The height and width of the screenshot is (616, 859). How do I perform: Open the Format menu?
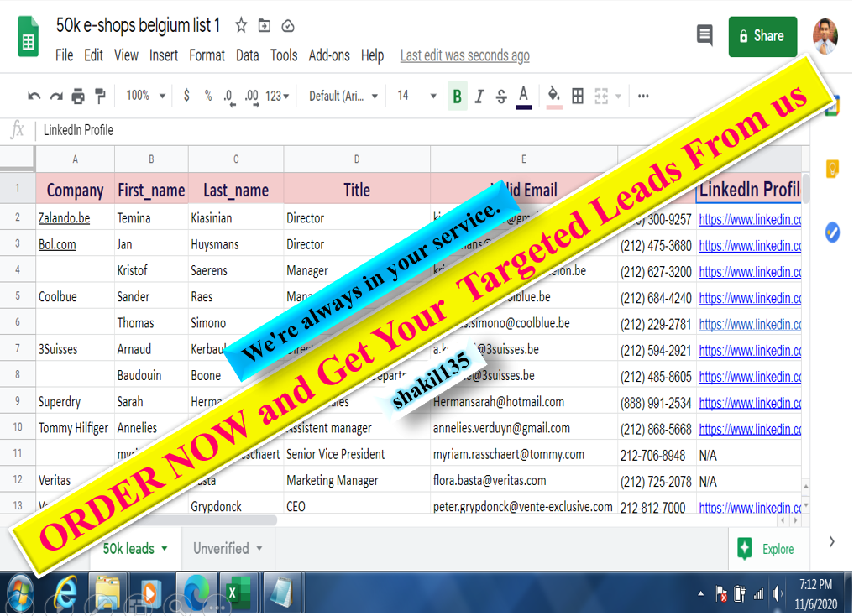click(207, 55)
